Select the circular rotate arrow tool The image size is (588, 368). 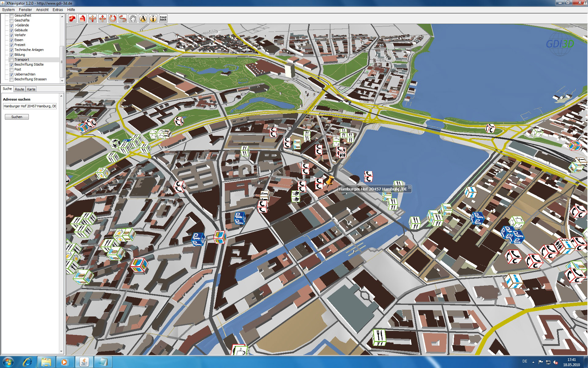[x=113, y=18]
